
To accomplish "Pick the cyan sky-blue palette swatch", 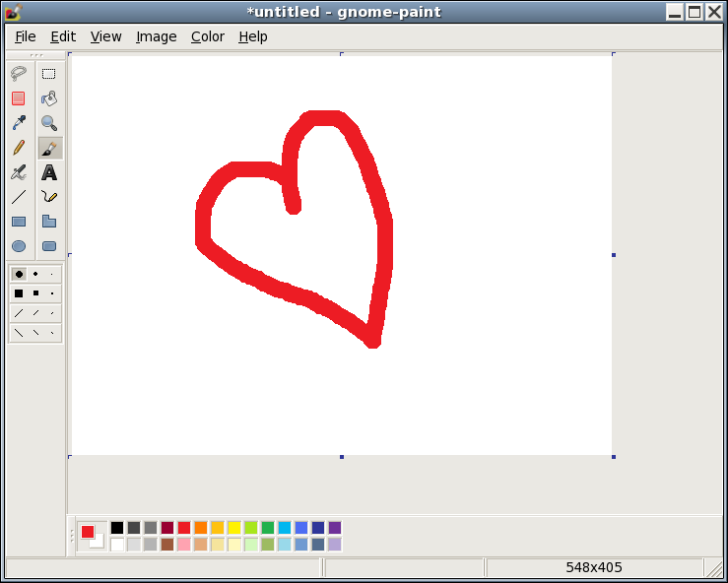I will [285, 528].
